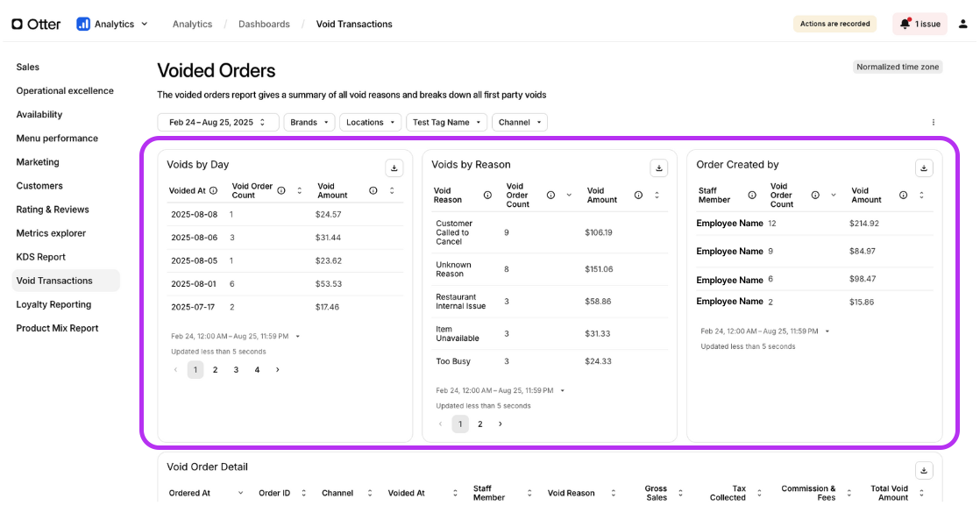Viewport: 980px width, 520px height.
Task: Open the user profile icon
Action: pos(963,24)
